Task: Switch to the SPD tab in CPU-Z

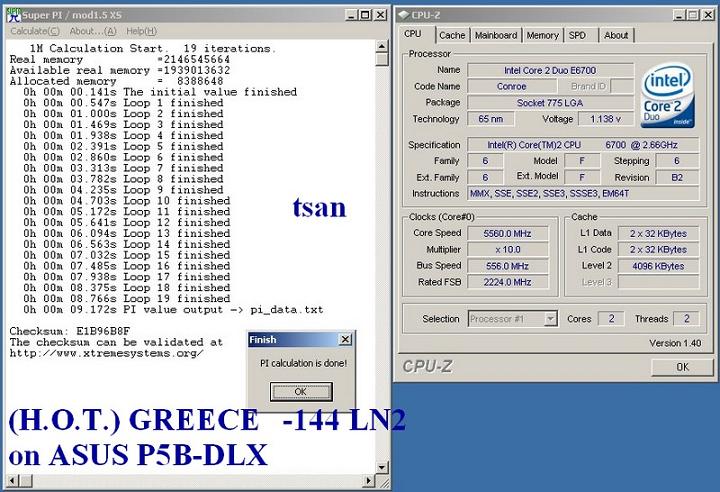Action: click(x=577, y=35)
